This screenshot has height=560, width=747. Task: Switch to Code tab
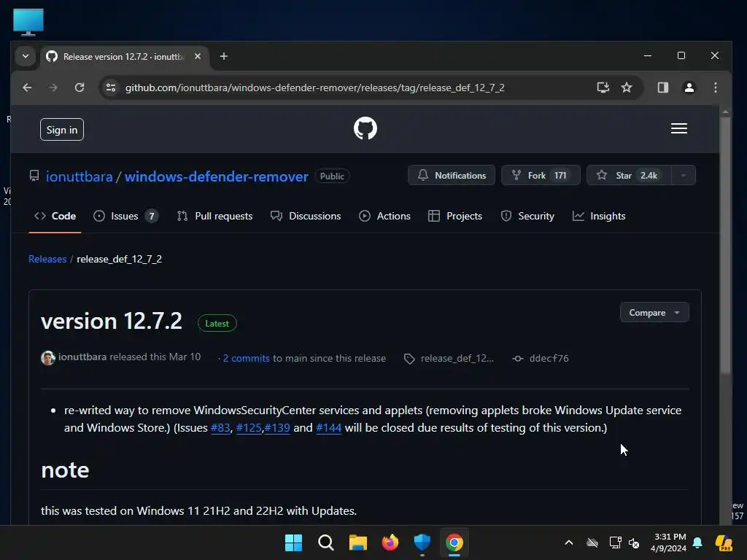55,216
